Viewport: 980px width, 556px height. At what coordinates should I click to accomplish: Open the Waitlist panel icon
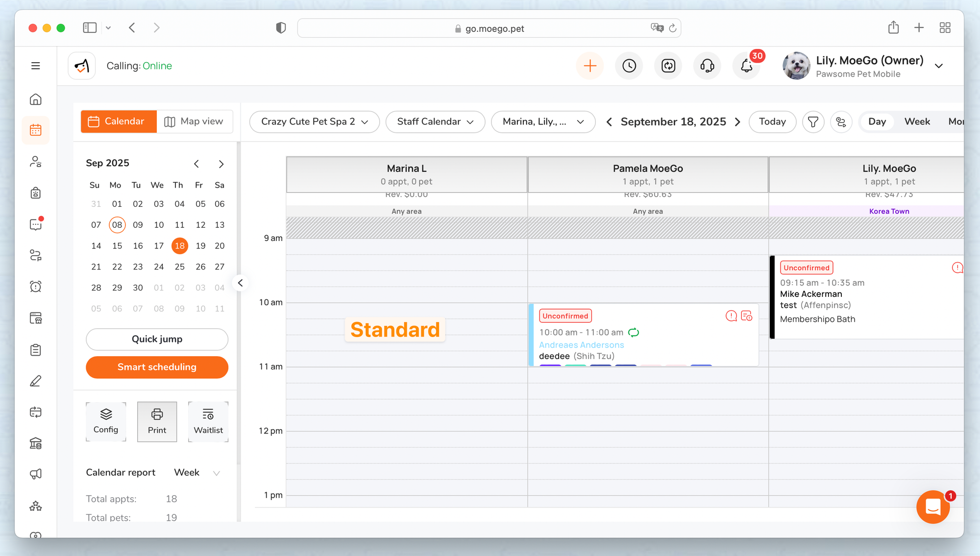(208, 421)
